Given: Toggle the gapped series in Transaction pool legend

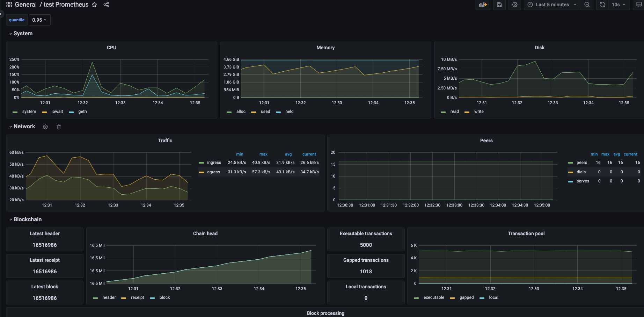Looking at the screenshot, I should (467, 297).
